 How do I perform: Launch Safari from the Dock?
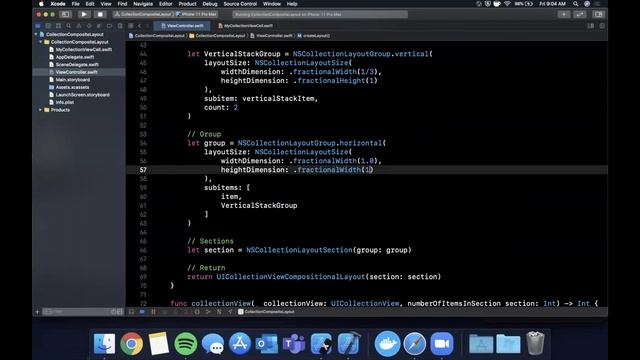pos(415,343)
